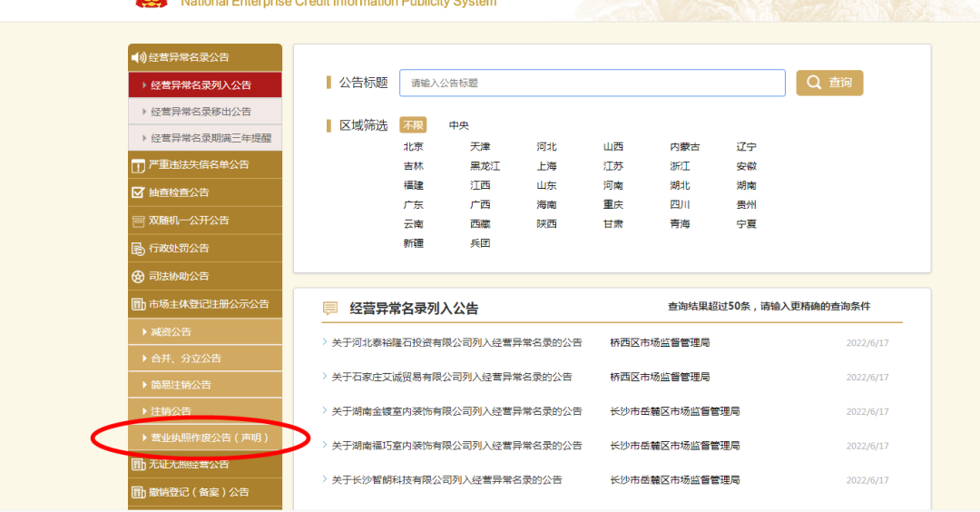
Task: Expand 司法协助公告 section
Action: tap(205, 276)
